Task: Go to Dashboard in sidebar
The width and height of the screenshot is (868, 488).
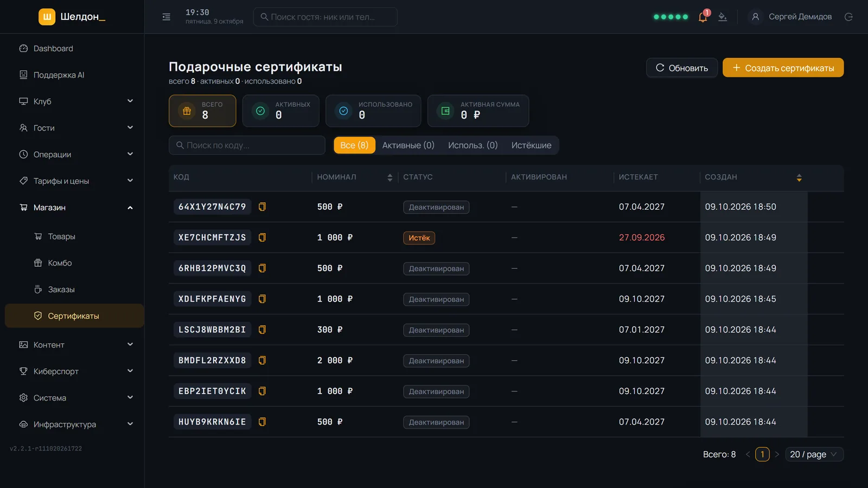Action: pos(74,48)
